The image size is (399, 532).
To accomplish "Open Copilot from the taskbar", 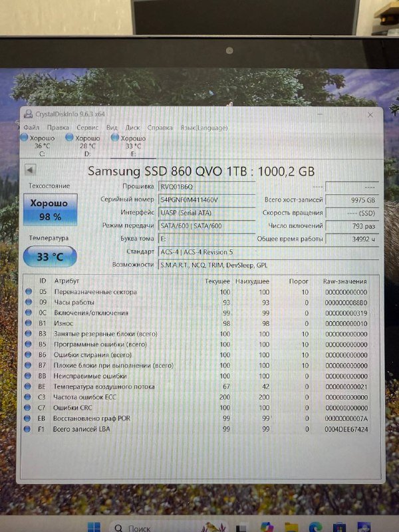I will point(267,527).
